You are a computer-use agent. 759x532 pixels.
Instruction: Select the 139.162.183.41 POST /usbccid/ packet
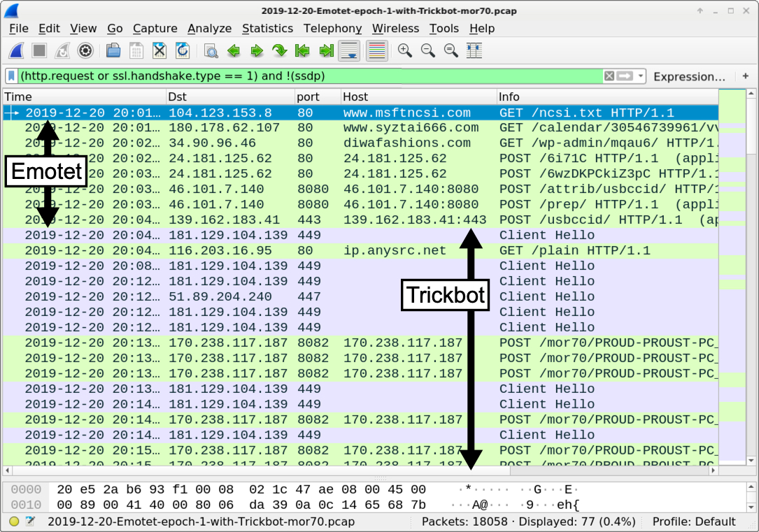[x=361, y=220]
